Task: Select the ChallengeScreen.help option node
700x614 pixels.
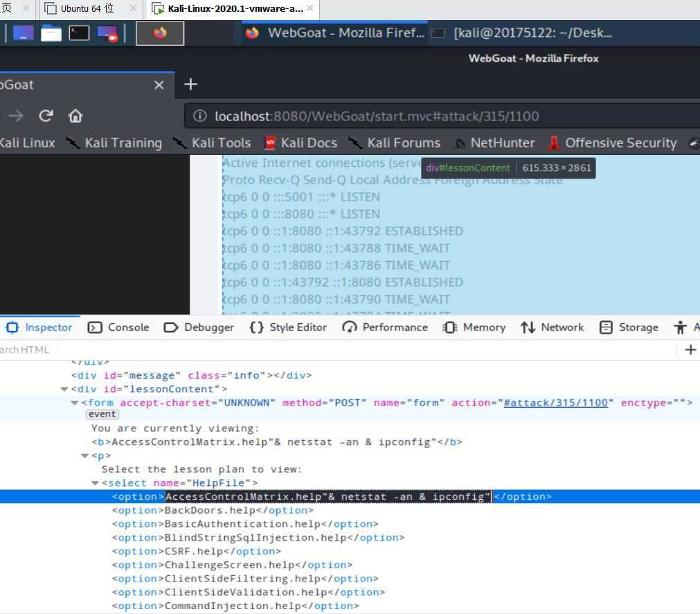Action: [x=232, y=565]
